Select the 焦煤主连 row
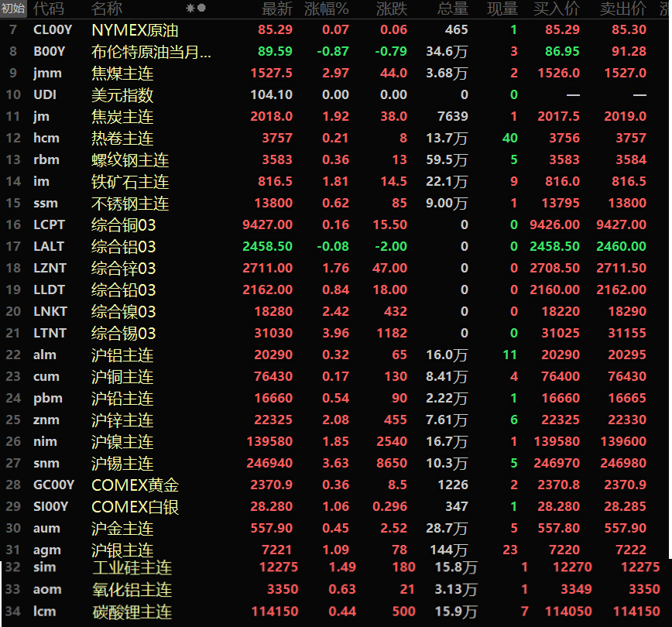Image resolution: width=672 pixels, height=627 pixels. (x=336, y=73)
